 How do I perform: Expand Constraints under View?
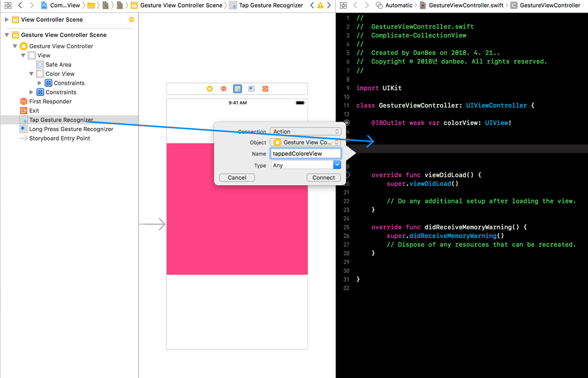(x=31, y=92)
